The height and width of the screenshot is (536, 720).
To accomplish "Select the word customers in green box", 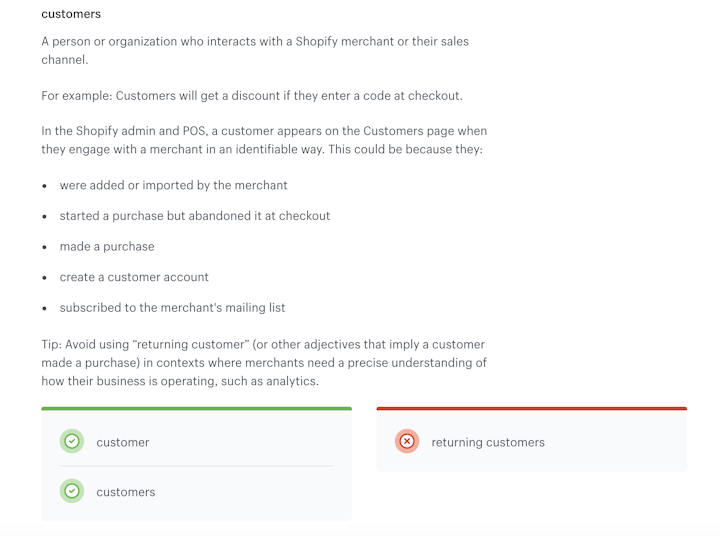I will (126, 492).
